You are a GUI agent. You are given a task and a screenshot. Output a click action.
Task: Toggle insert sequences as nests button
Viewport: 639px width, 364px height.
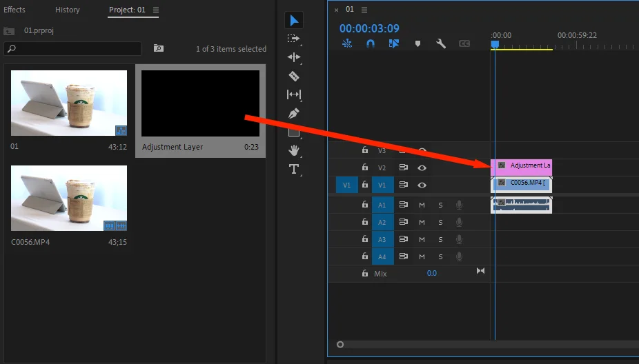pos(347,43)
